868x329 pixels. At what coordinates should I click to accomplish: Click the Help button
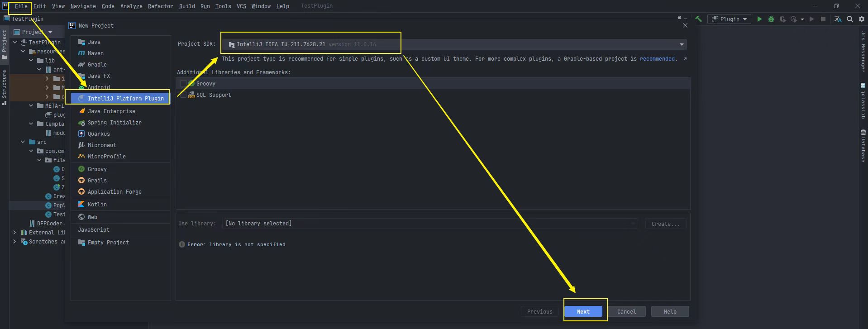(670, 311)
